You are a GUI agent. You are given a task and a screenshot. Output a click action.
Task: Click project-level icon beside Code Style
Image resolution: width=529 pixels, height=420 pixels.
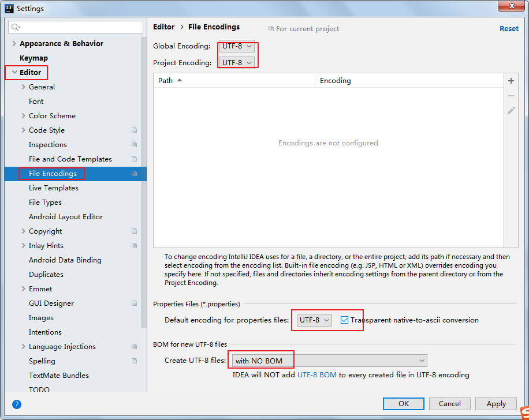click(x=134, y=130)
